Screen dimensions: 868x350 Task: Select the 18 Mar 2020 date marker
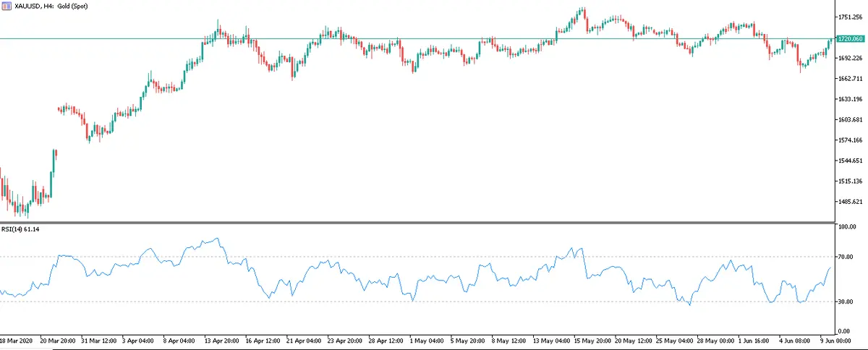(17, 340)
